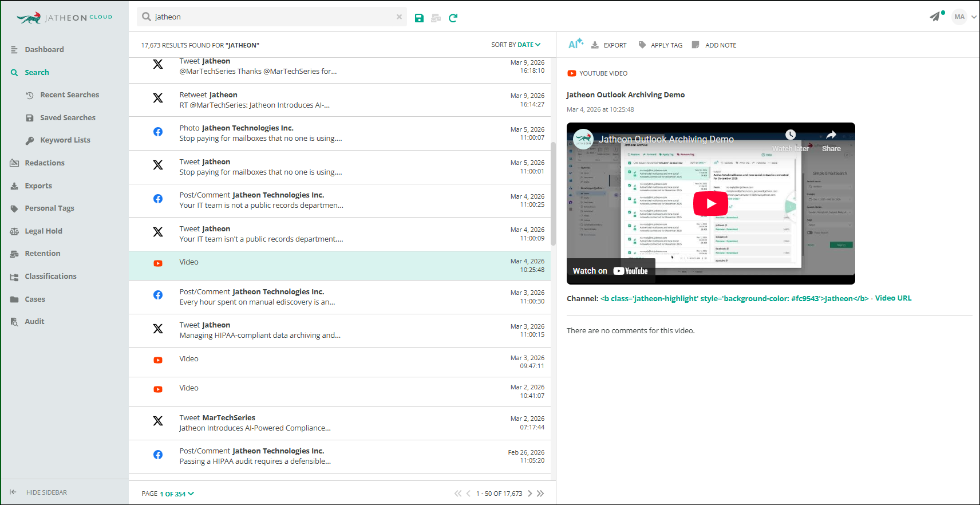Click the Watch later clock icon

pos(791,135)
